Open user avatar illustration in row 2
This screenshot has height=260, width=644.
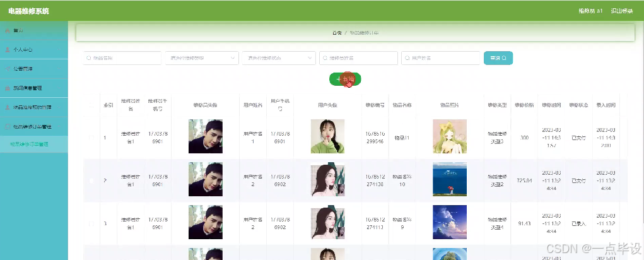click(x=328, y=179)
